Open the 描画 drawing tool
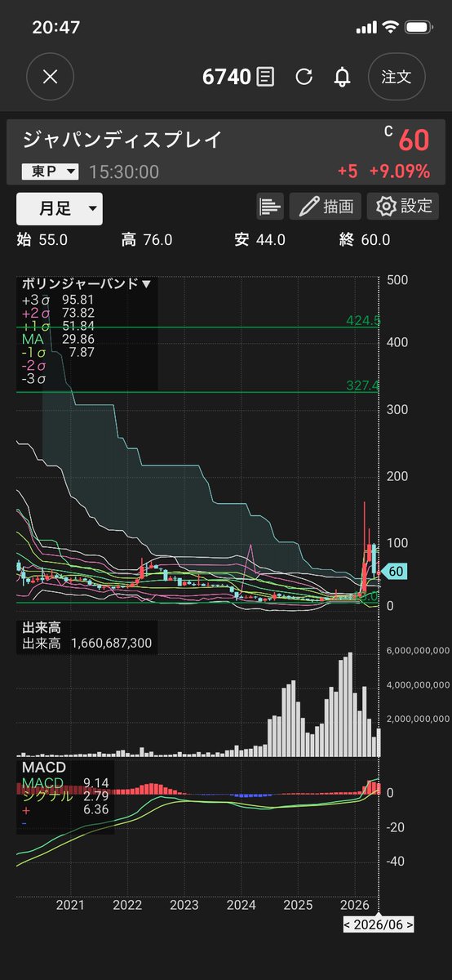The width and height of the screenshot is (452, 980). click(x=326, y=207)
